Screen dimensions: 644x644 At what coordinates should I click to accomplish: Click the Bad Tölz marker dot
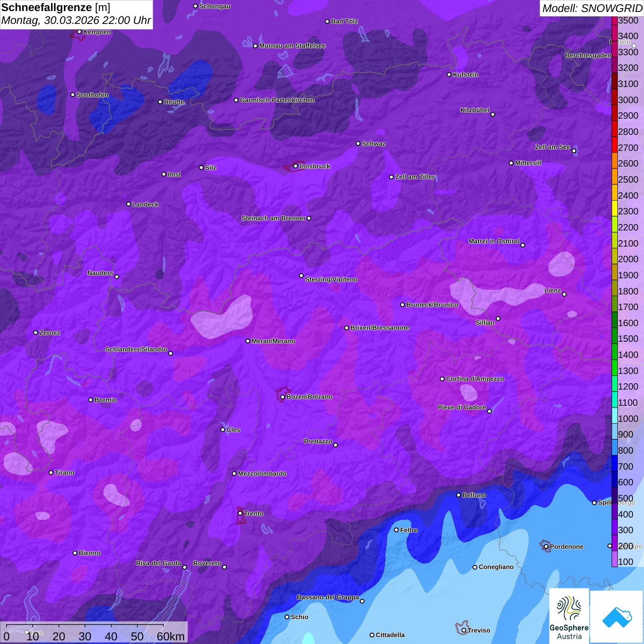327,21
